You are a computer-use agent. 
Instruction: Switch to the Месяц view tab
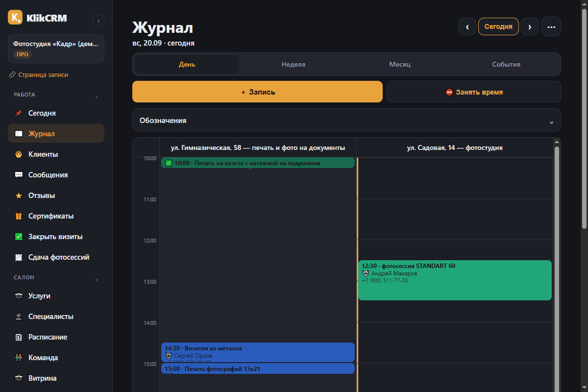[x=400, y=64]
